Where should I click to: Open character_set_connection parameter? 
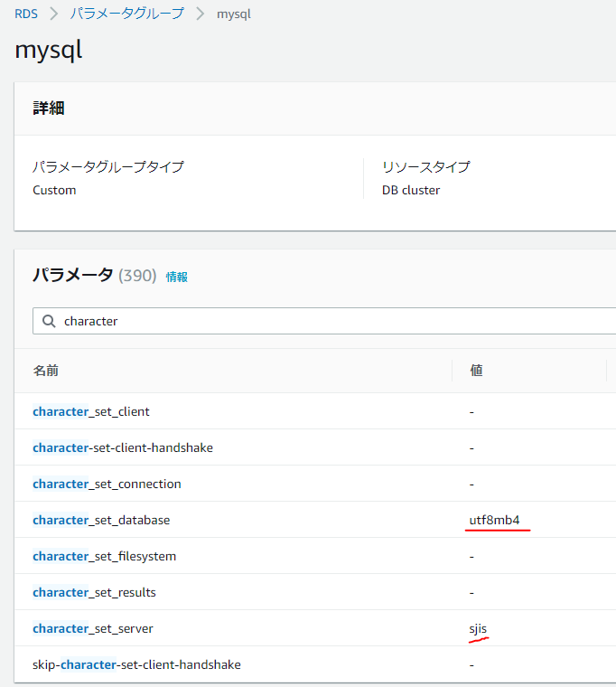tap(107, 485)
